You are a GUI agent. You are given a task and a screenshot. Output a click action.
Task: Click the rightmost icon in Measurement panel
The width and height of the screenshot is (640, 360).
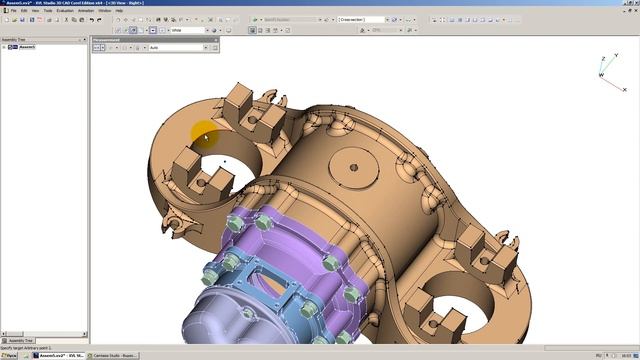(x=215, y=48)
